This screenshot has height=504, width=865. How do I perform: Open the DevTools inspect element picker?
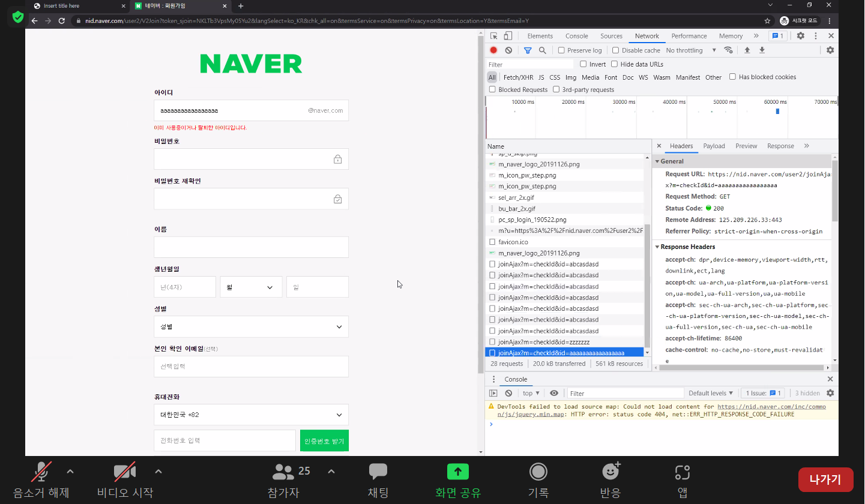(x=493, y=36)
